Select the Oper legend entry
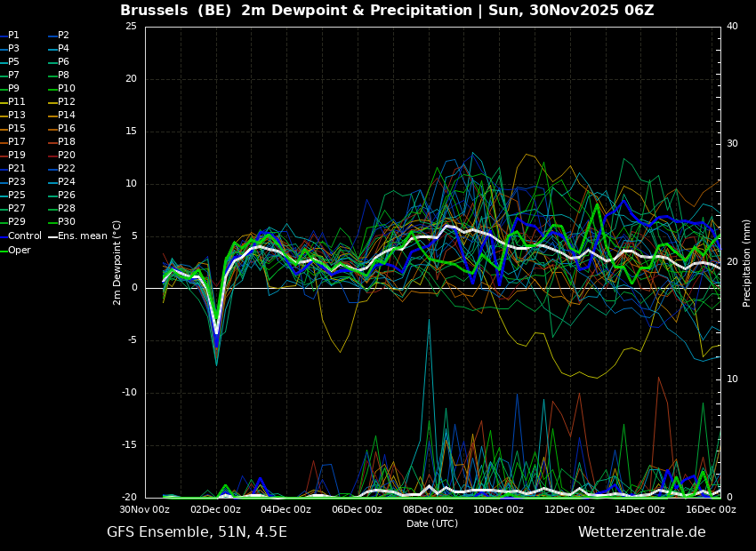756x551 pixels. [20, 250]
